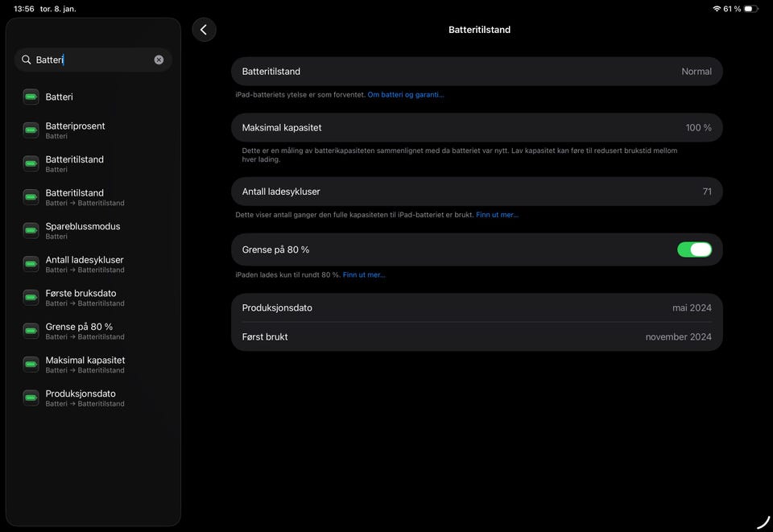Image resolution: width=773 pixels, height=532 pixels.
Task: Tap the back chevron button
Action: tap(204, 30)
